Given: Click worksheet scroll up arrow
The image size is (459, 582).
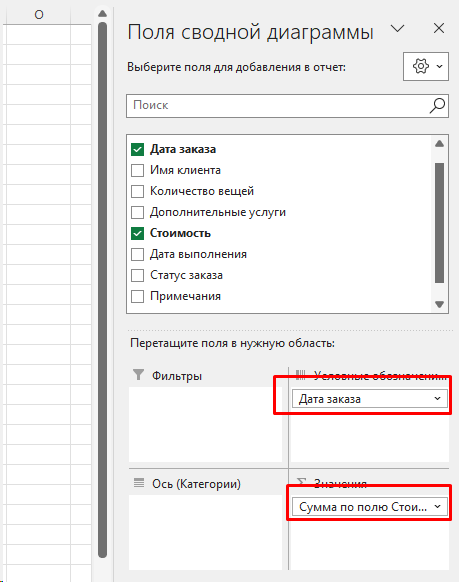Looking at the screenshot, I should 102,14.
